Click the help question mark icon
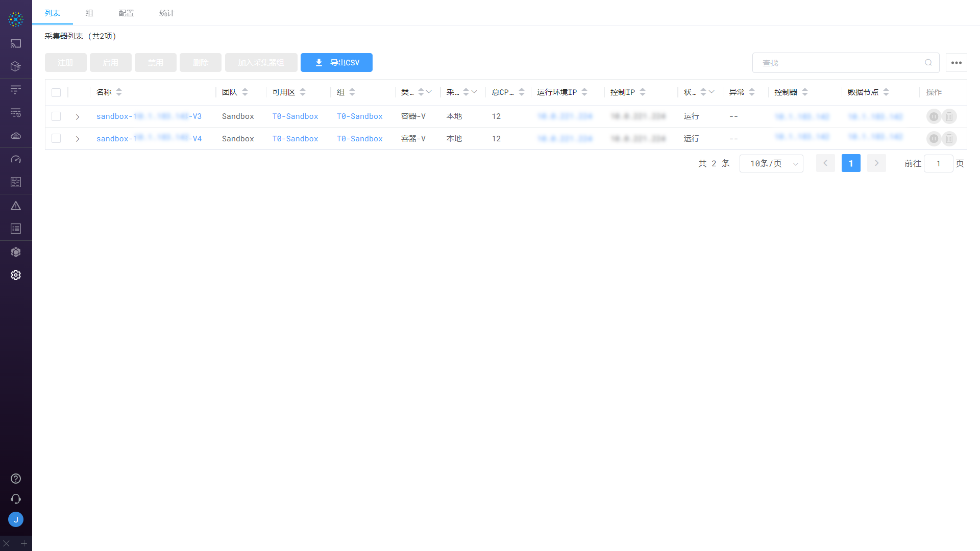The image size is (980, 551). [x=16, y=479]
